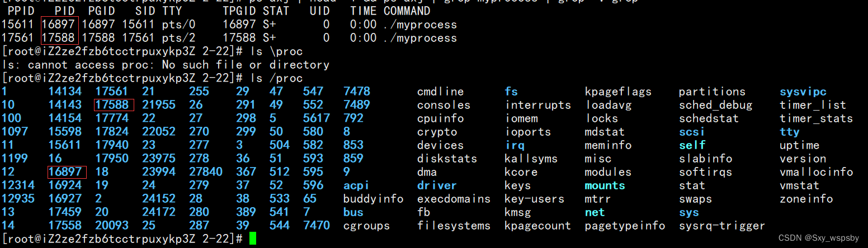
Task: Click the STAT column header
Action: tap(276, 11)
